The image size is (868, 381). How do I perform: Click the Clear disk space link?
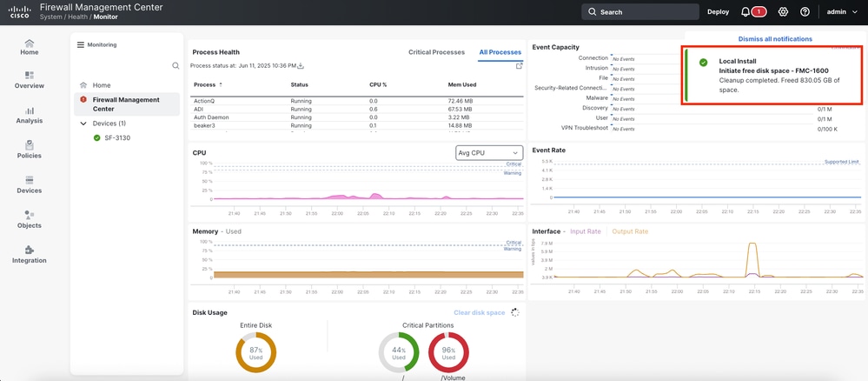coord(479,313)
